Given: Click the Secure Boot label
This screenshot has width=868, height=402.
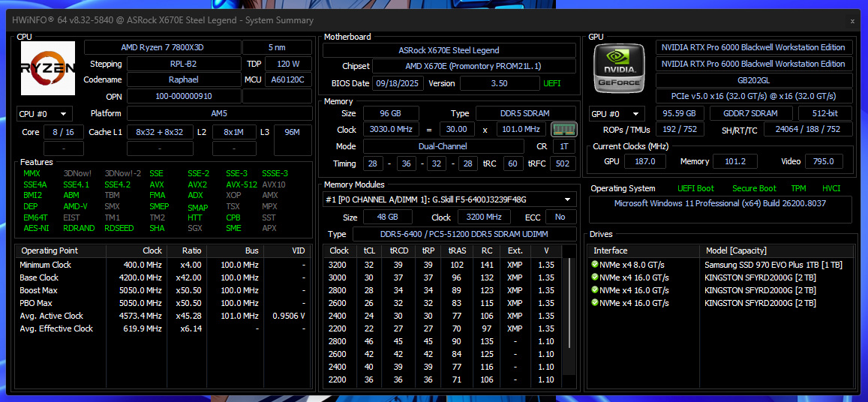Looking at the screenshot, I should pos(754,189).
